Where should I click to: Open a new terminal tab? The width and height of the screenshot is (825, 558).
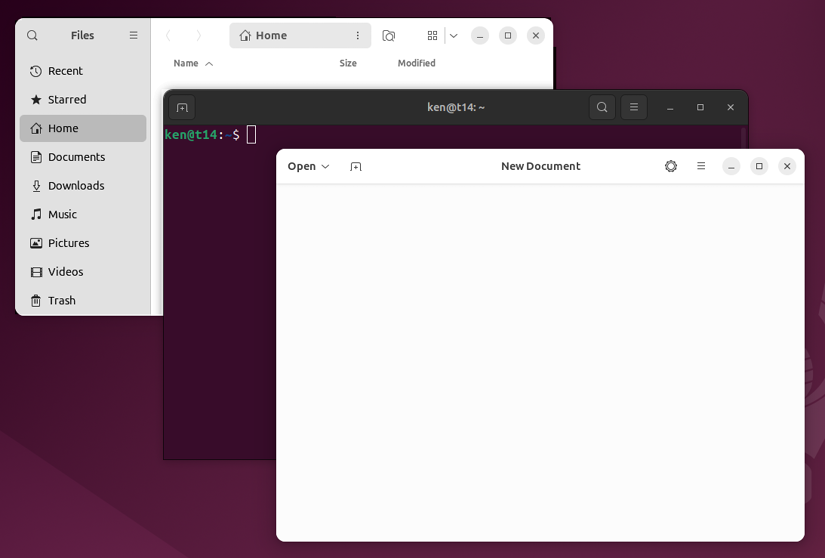182,107
